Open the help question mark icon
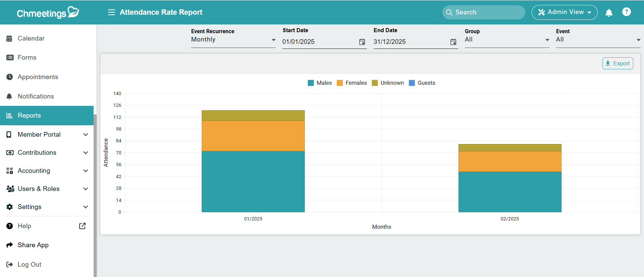 [626, 12]
